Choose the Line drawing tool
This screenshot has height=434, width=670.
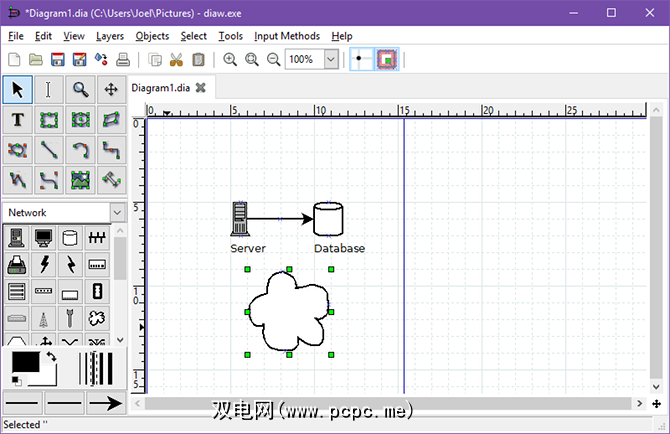tap(49, 151)
